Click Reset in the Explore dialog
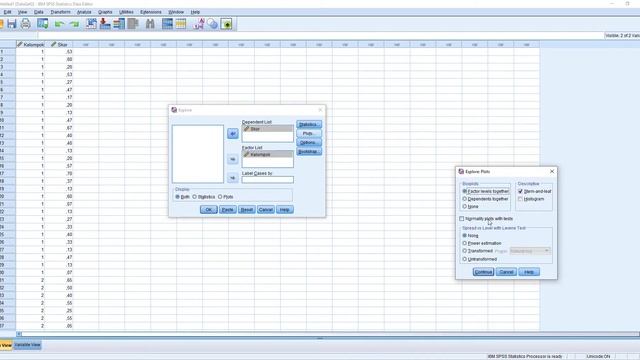Screen dimensions: 640x360 pyautogui.click(x=247, y=209)
